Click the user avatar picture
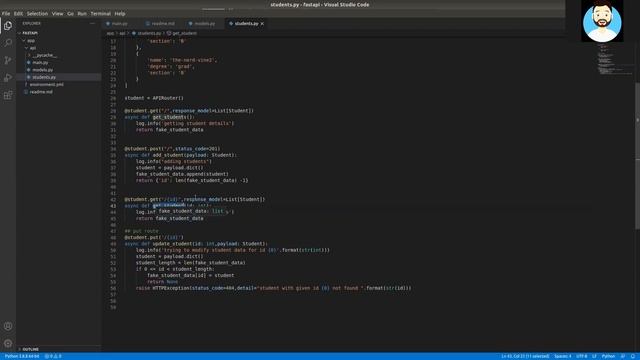The width and height of the screenshot is (640, 360). point(602,21)
